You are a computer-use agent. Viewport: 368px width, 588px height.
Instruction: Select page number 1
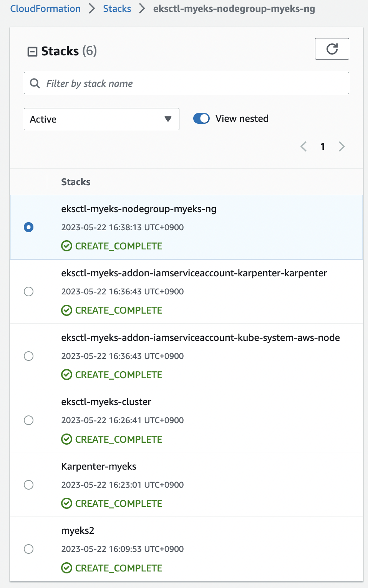tap(323, 146)
